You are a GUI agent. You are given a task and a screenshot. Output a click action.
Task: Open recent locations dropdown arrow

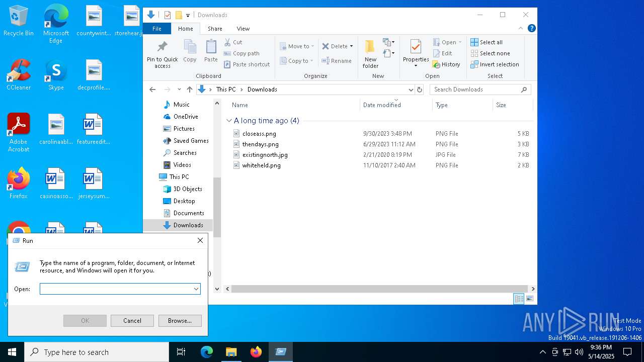[x=179, y=89]
